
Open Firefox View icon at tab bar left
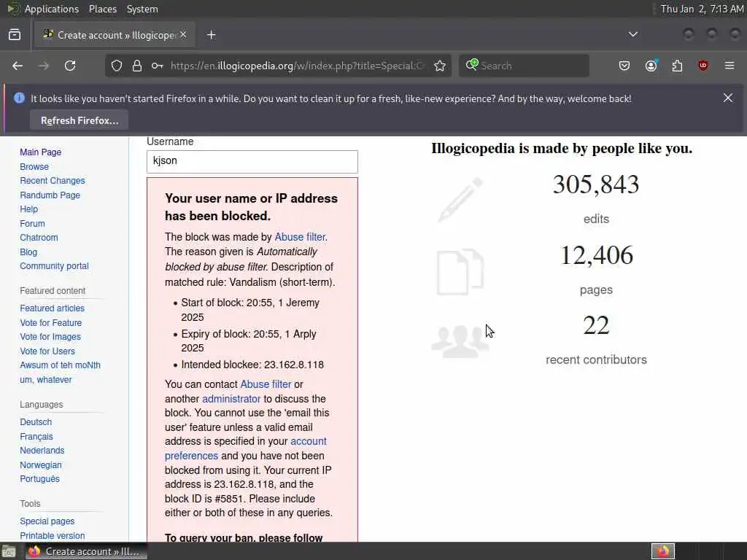[x=15, y=35]
